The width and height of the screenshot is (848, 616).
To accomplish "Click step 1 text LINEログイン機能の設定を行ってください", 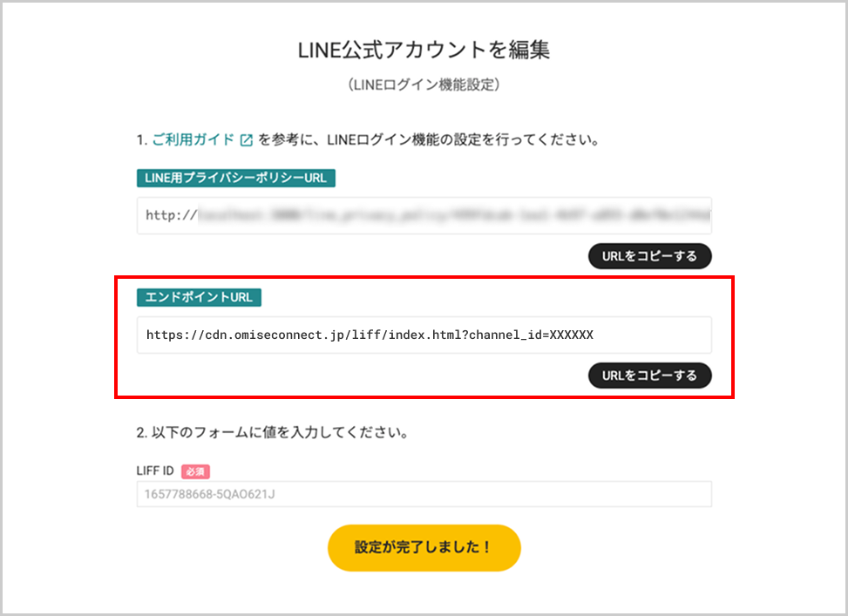I will pyautogui.click(x=463, y=139).
